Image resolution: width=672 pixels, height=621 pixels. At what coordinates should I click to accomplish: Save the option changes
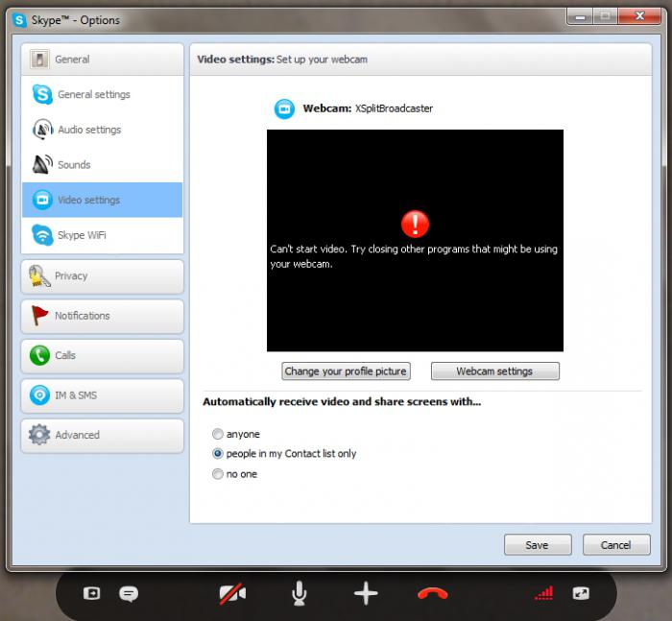click(538, 545)
